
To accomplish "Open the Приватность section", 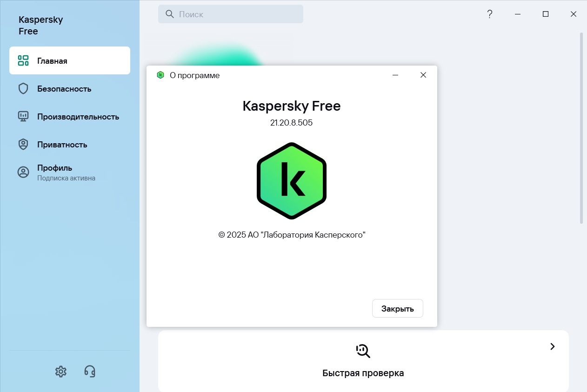I will click(70, 144).
